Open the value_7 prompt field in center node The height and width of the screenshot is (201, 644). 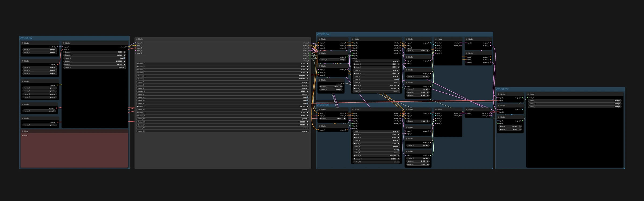(x=223, y=82)
